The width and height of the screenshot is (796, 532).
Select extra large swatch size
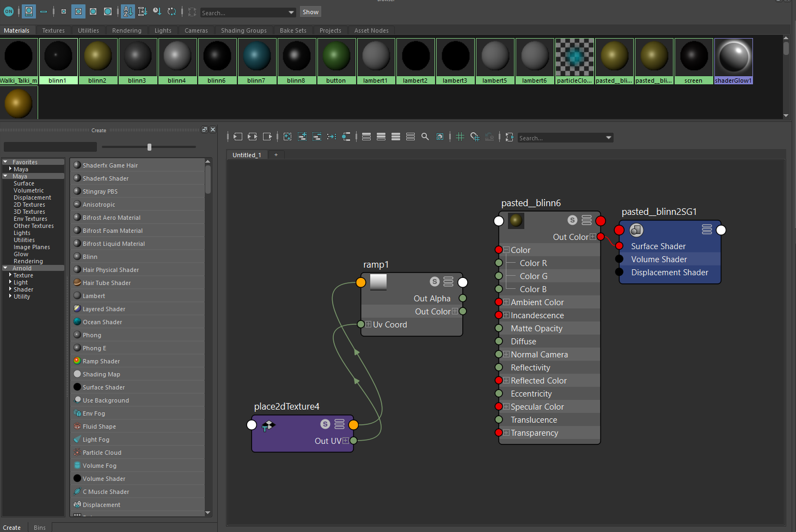coord(108,11)
